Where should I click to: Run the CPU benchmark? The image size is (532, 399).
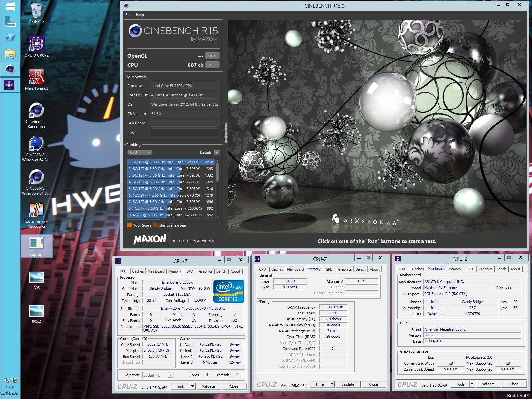tap(212, 65)
